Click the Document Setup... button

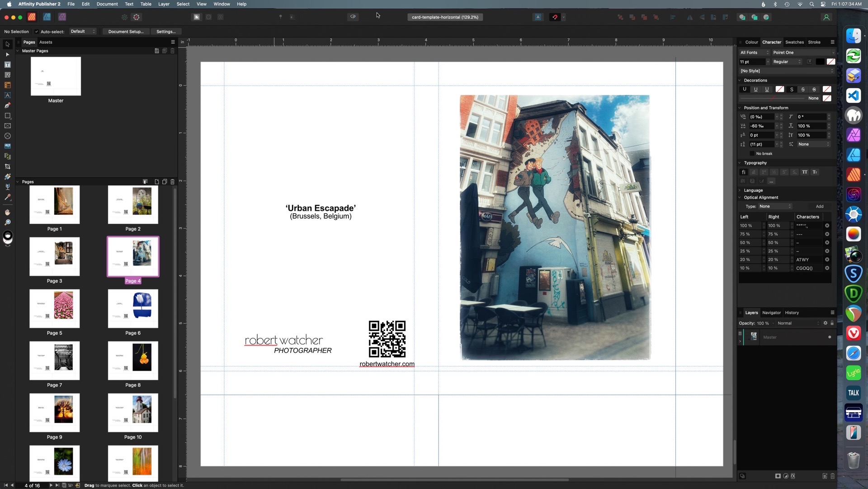point(126,32)
